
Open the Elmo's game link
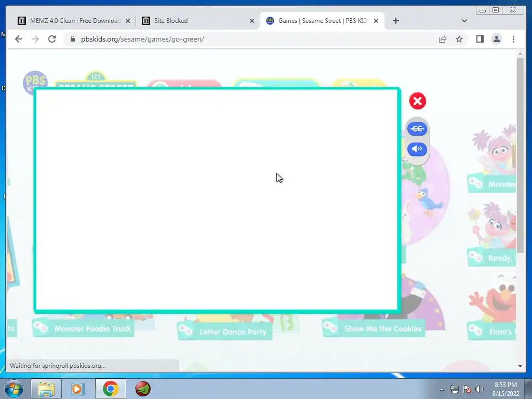click(491, 331)
